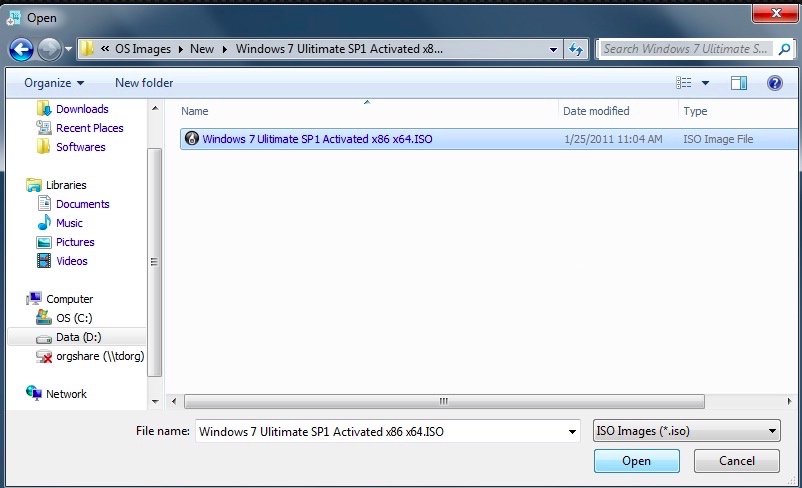This screenshot has width=802, height=488.
Task: Toggle the preview pane icon
Action: 739,83
